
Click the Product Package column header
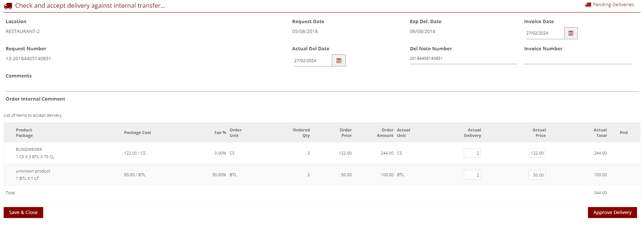click(24, 133)
